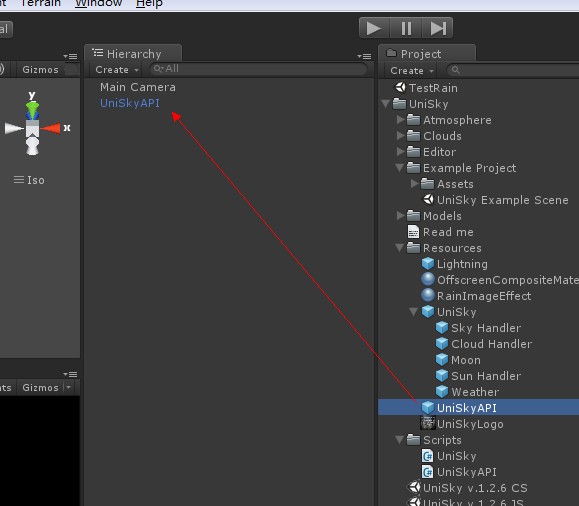Open the TestRain scene asset

[433, 88]
